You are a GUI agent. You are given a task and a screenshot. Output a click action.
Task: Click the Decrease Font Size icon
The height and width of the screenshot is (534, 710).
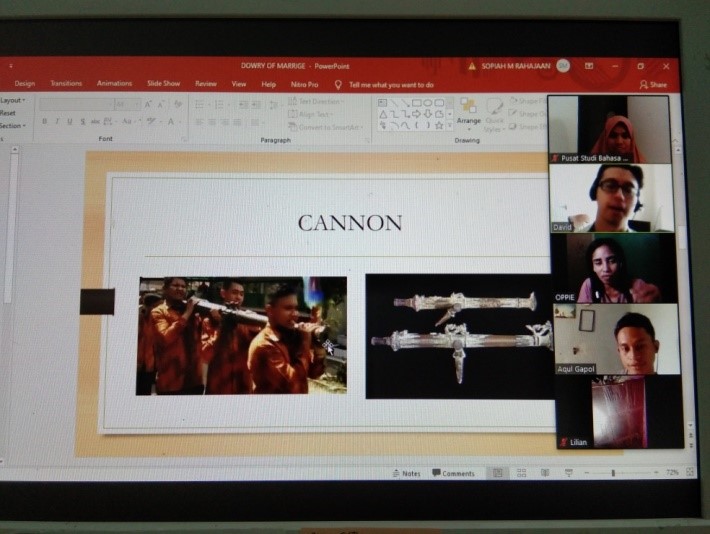tap(161, 105)
